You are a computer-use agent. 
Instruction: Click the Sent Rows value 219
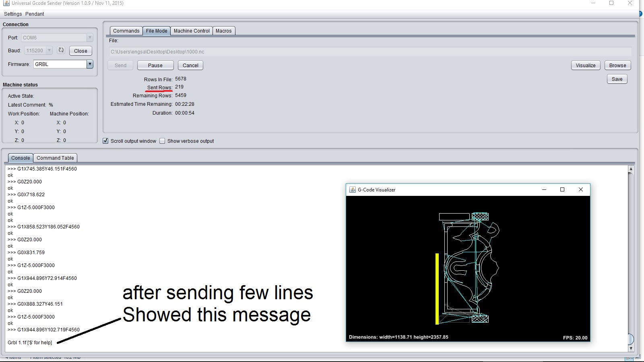click(179, 87)
